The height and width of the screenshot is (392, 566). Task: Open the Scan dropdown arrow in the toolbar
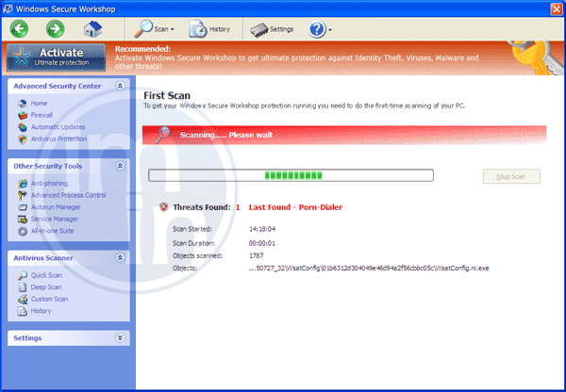click(x=173, y=29)
